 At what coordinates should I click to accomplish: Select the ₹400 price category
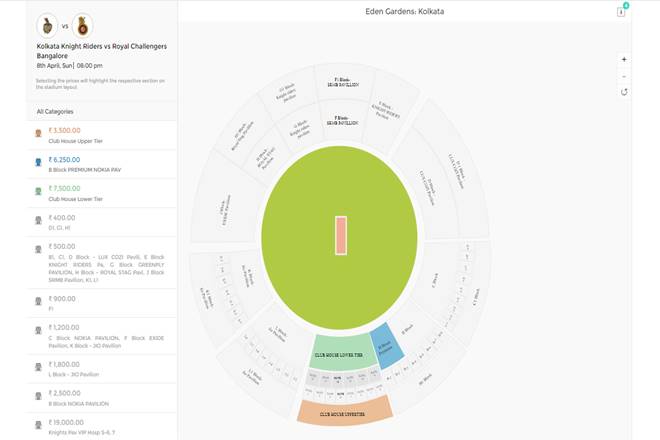click(102, 222)
